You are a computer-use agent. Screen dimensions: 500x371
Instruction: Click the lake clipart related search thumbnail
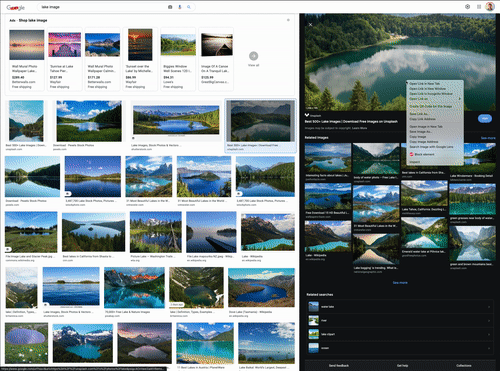click(313, 334)
